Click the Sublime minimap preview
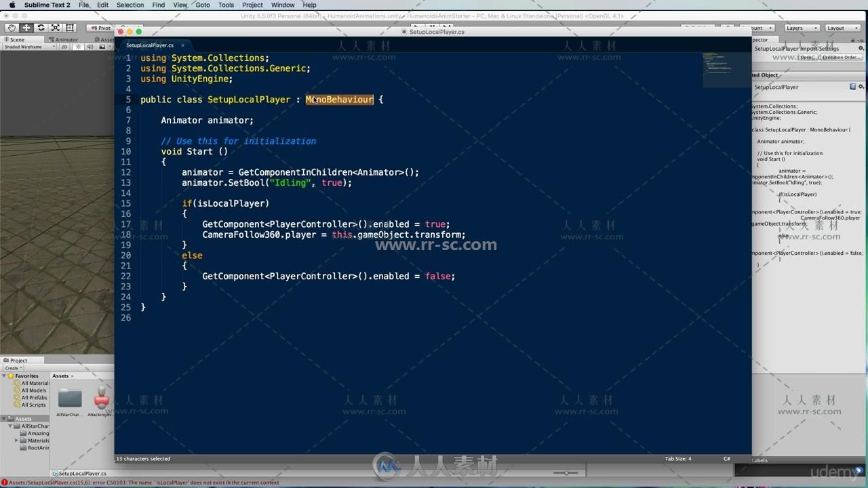 click(x=726, y=69)
